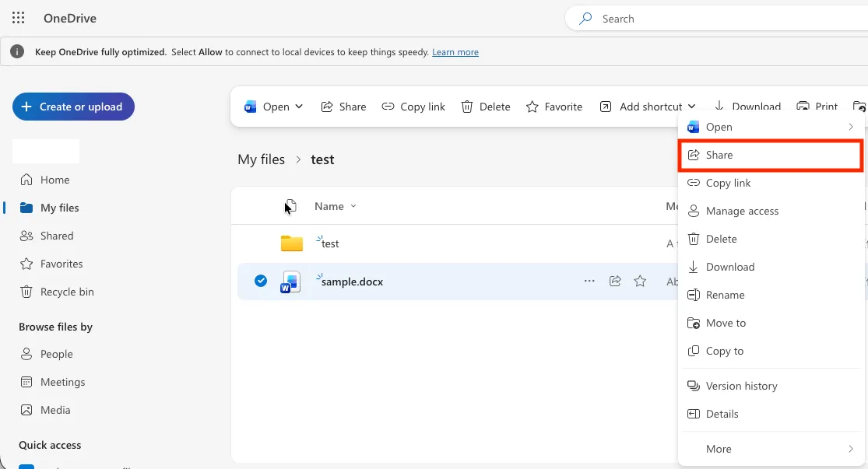Expand the Open dropdown arrow in toolbar
The image size is (868, 469).
click(299, 107)
